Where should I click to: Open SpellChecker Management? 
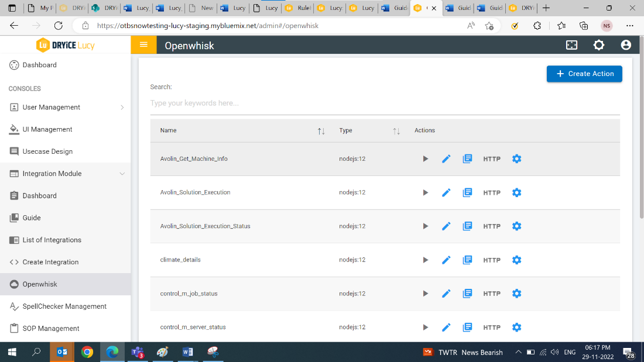point(66,306)
